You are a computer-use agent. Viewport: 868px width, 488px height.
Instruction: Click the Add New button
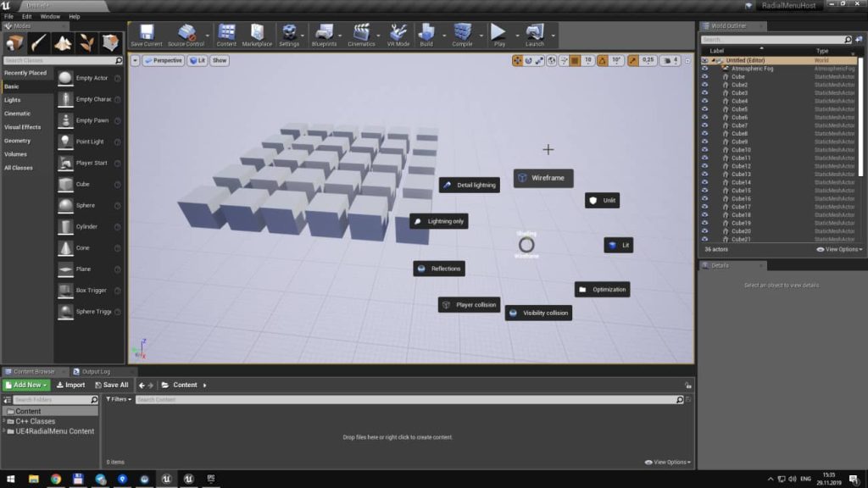click(26, 385)
